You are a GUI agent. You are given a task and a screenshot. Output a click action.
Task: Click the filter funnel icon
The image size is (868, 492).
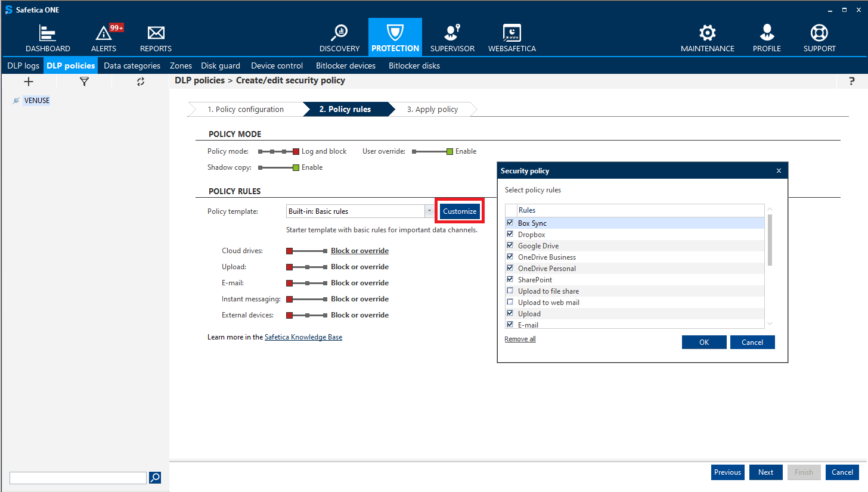point(84,82)
